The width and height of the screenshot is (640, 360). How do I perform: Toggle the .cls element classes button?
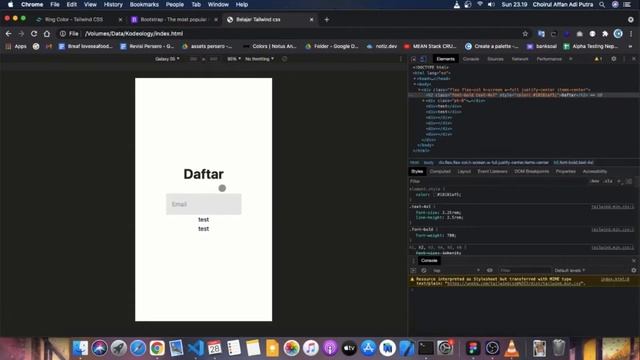pos(608,181)
